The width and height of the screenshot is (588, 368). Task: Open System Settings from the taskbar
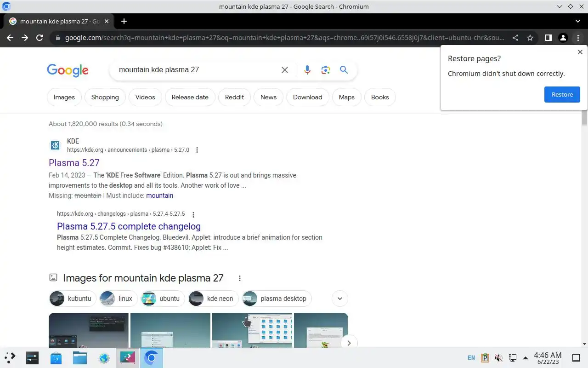[32, 357]
